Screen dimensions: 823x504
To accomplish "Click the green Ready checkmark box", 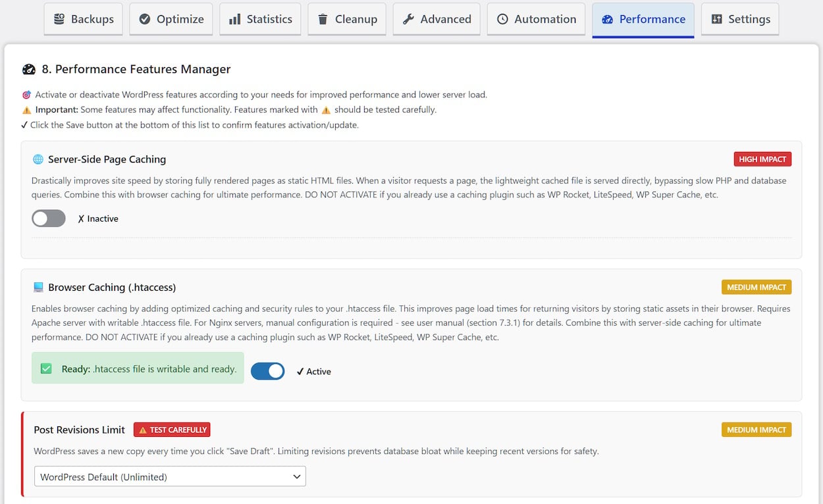I will (46, 368).
